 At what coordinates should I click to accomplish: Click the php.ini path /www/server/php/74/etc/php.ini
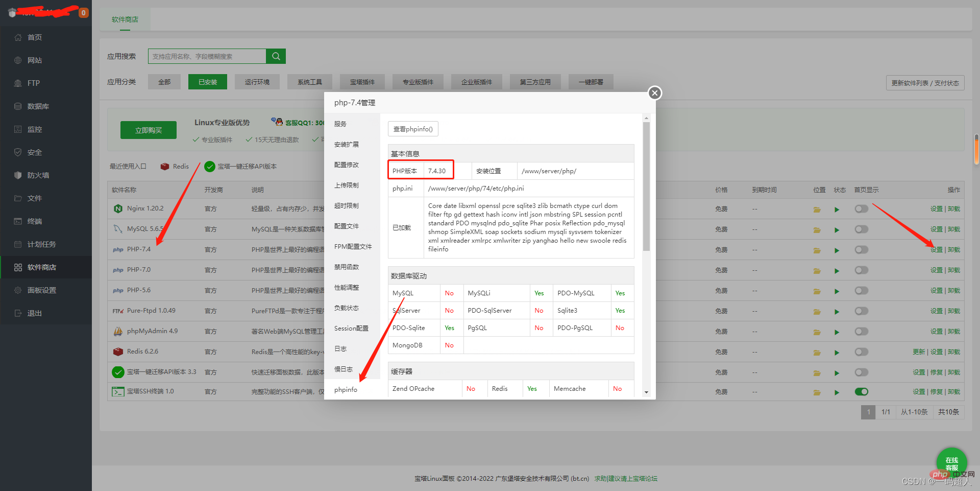coord(476,188)
